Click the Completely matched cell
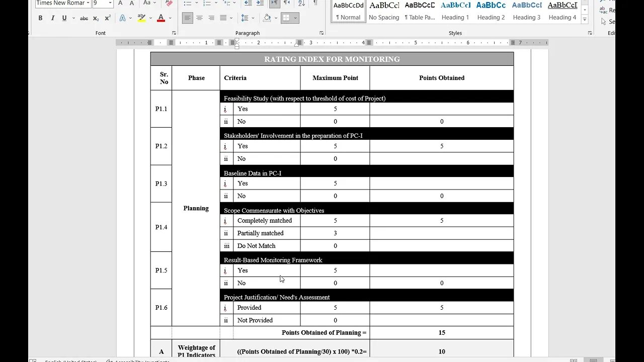 pyautogui.click(x=267, y=221)
